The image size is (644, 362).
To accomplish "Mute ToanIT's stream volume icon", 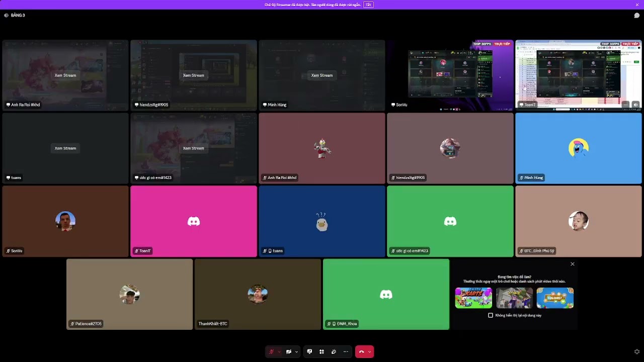I will 635,105.
